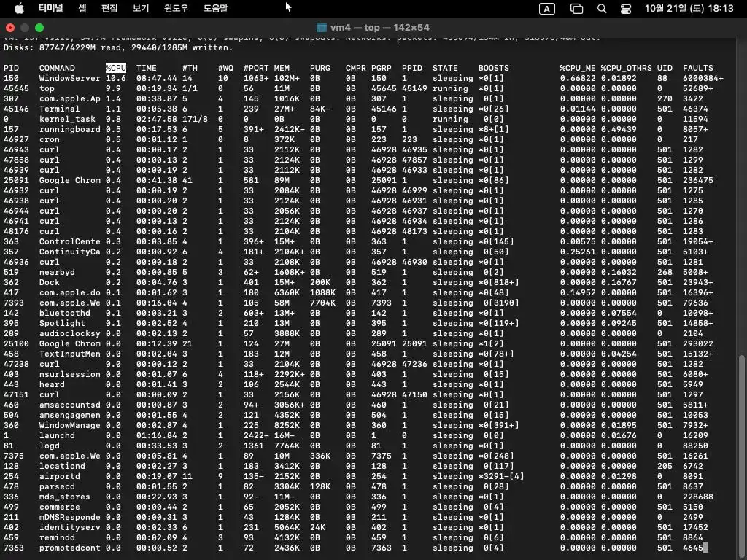The image size is (747, 560).
Task: Click the window title vm4 — top — 142×54
Action: 379,28
